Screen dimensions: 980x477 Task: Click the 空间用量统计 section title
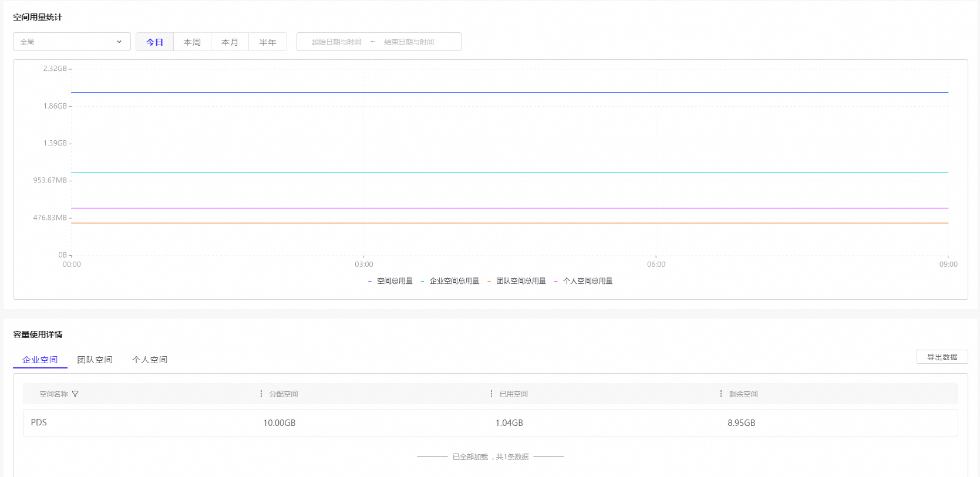(x=38, y=17)
